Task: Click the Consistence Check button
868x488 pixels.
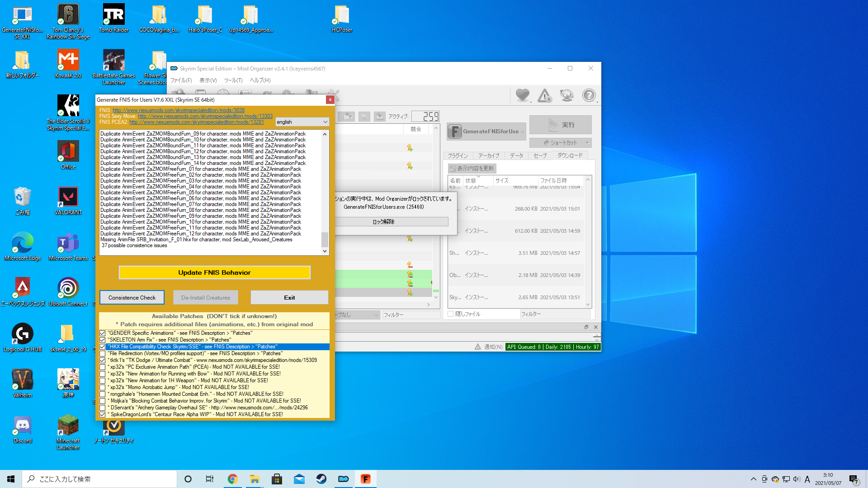Action: tap(132, 298)
